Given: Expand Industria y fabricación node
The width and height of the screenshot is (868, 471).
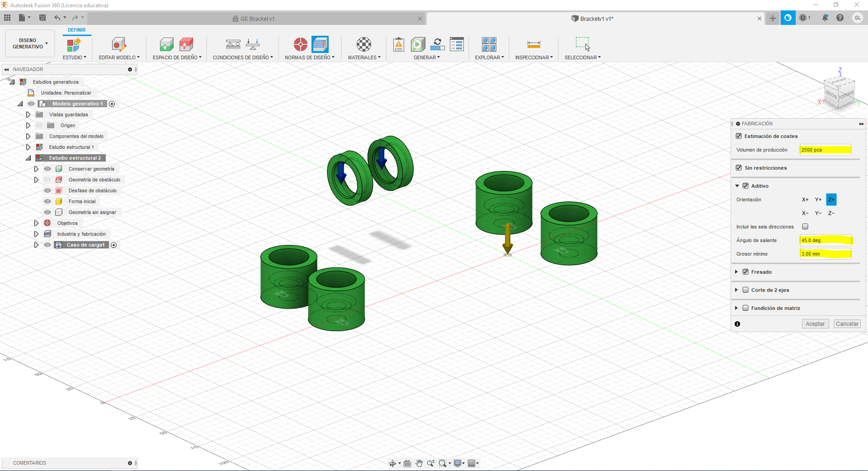Looking at the screenshot, I should click(x=36, y=234).
